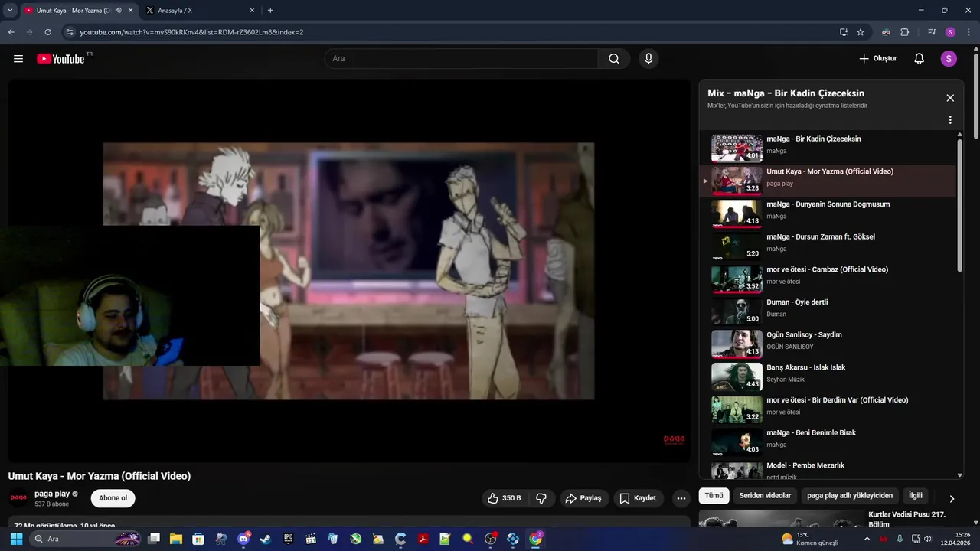Subscribe with Abone ol button
Screen dimensions: 980x551
(113, 498)
